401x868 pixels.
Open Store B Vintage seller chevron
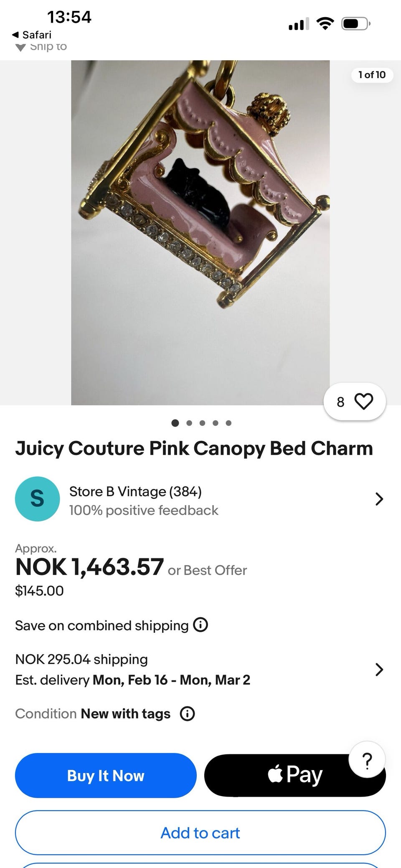[x=379, y=499]
